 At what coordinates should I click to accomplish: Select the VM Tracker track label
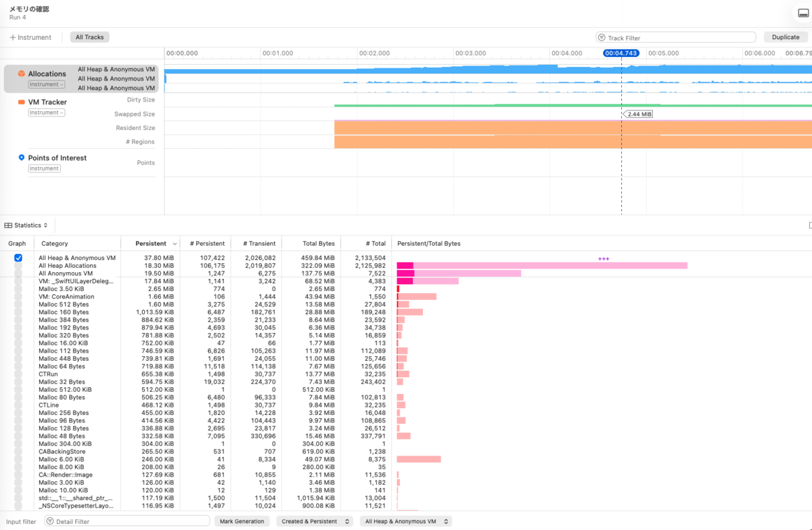click(x=47, y=102)
